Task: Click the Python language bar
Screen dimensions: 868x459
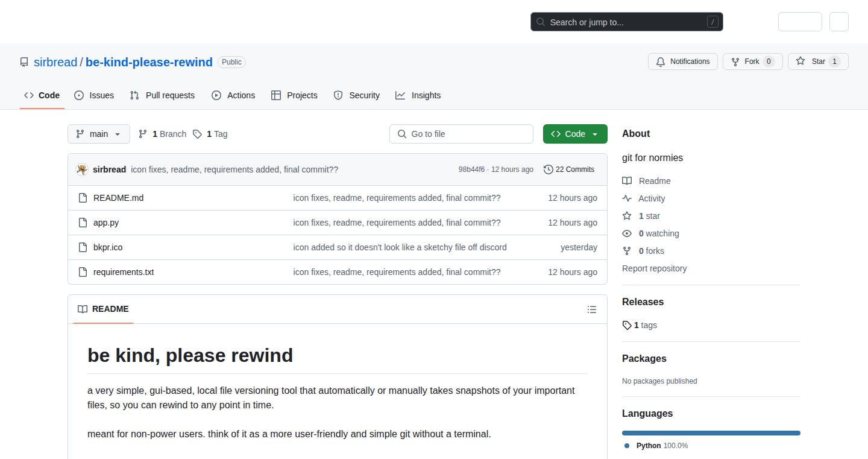Action: [x=711, y=432]
